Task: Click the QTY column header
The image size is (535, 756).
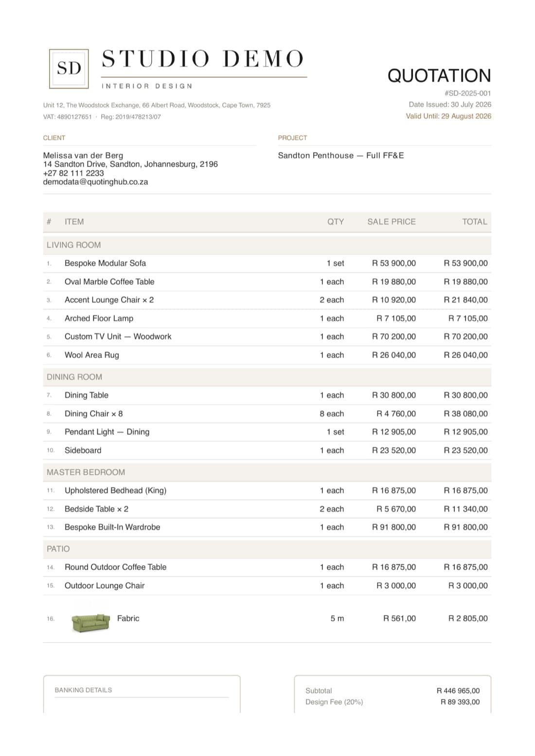Action: point(336,222)
